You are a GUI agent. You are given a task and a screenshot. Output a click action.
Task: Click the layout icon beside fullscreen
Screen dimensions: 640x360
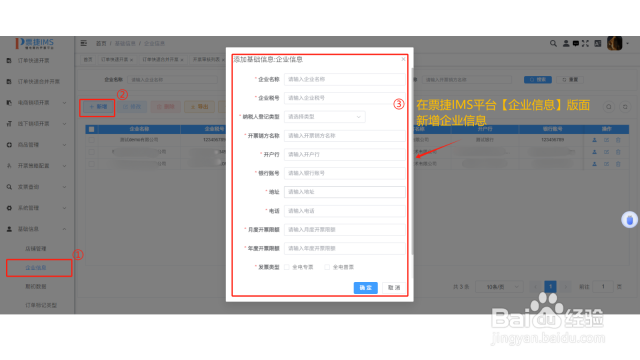[x=598, y=43]
